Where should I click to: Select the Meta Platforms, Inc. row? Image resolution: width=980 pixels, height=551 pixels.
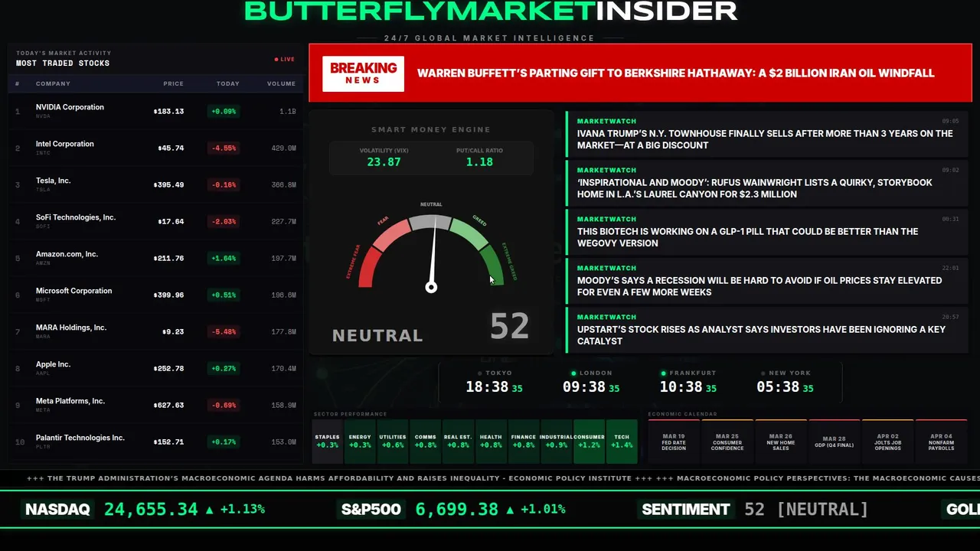(155, 405)
